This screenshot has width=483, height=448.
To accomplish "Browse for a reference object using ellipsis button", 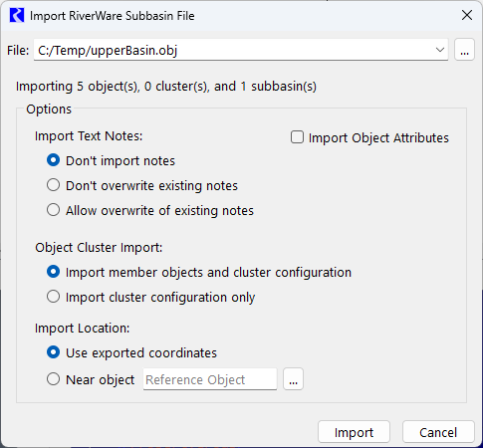I will tap(293, 379).
